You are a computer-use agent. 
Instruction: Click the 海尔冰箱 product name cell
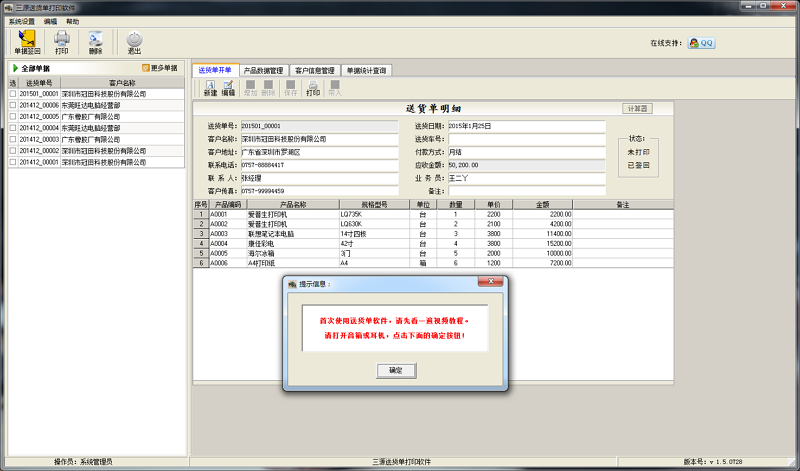pos(293,253)
